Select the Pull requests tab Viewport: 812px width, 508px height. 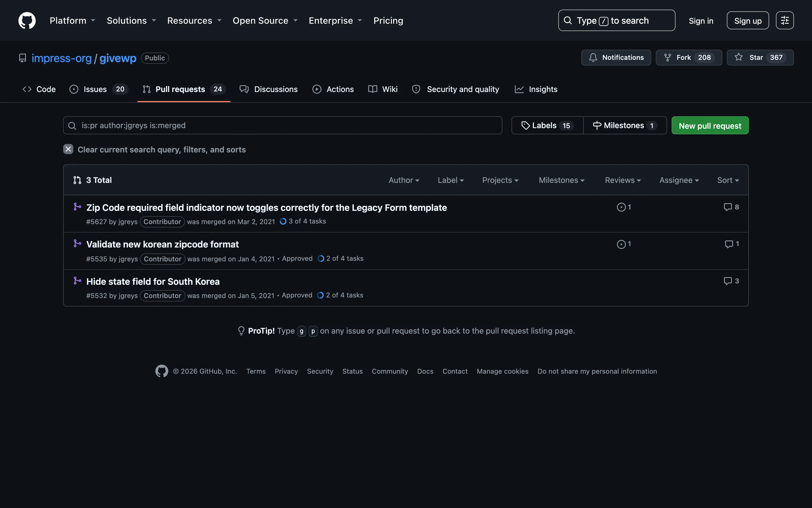click(x=184, y=89)
